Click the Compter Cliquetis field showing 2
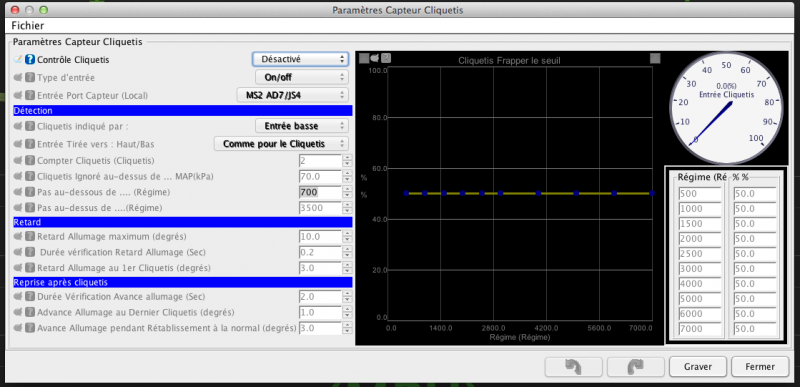 pyautogui.click(x=320, y=161)
